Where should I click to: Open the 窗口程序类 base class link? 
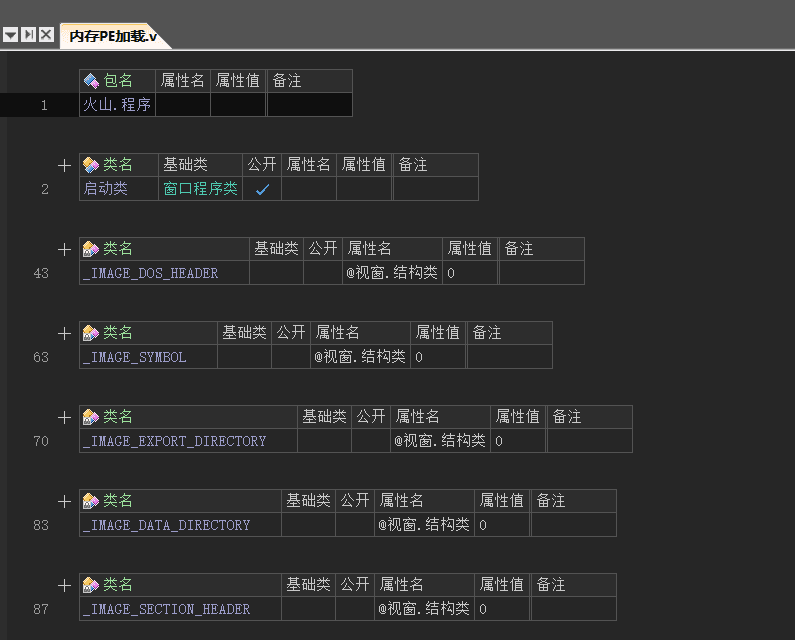[200, 189]
